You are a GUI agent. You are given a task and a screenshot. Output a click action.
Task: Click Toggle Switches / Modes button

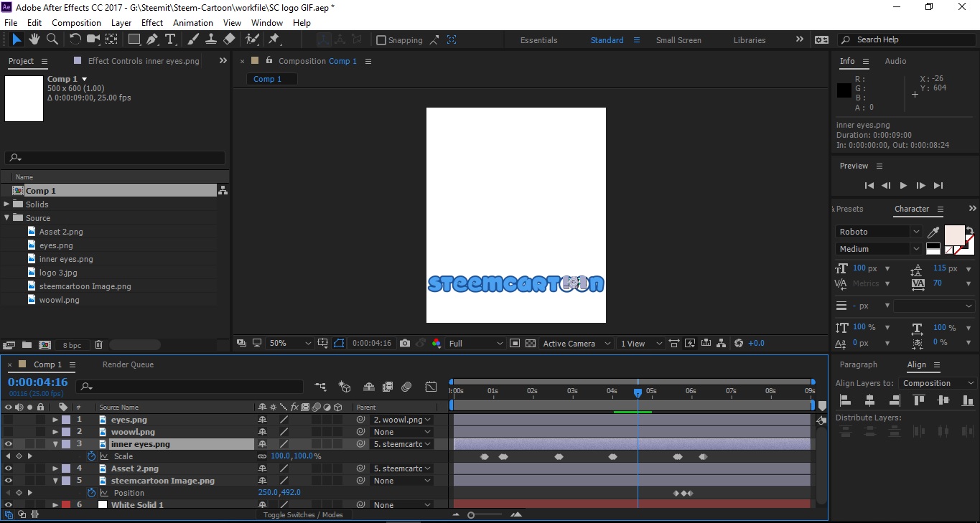(x=303, y=515)
